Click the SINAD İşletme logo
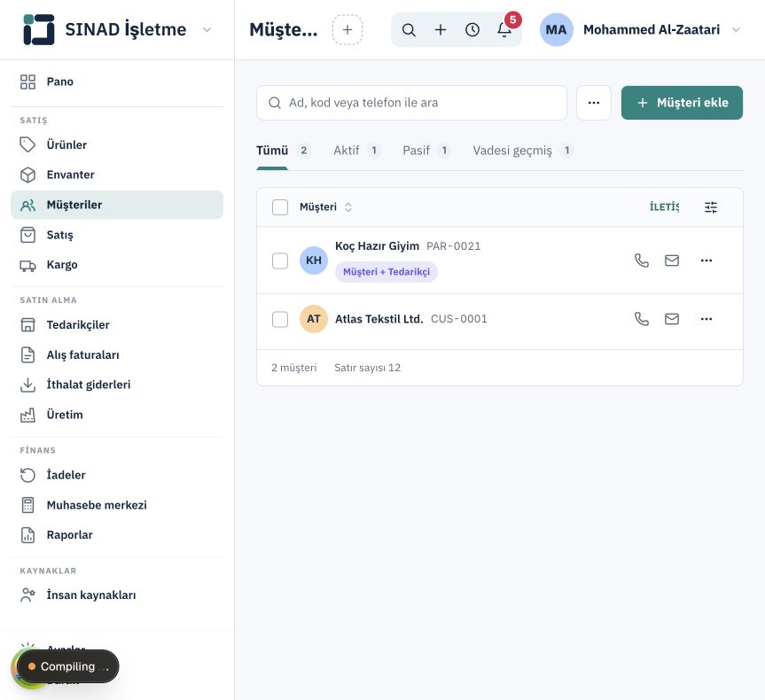This screenshot has width=765, height=700. pyautogui.click(x=39, y=29)
